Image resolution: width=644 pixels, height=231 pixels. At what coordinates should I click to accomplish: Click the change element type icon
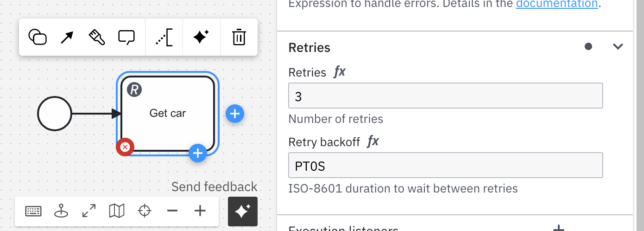point(38,37)
